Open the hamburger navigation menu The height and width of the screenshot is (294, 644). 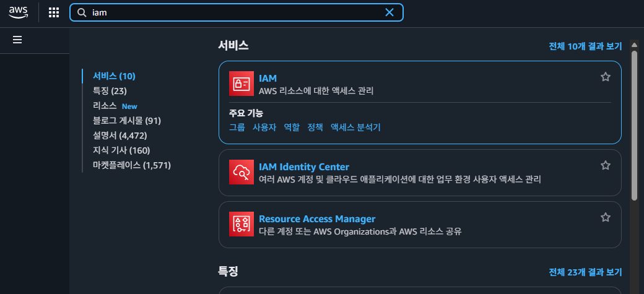pyautogui.click(x=17, y=40)
